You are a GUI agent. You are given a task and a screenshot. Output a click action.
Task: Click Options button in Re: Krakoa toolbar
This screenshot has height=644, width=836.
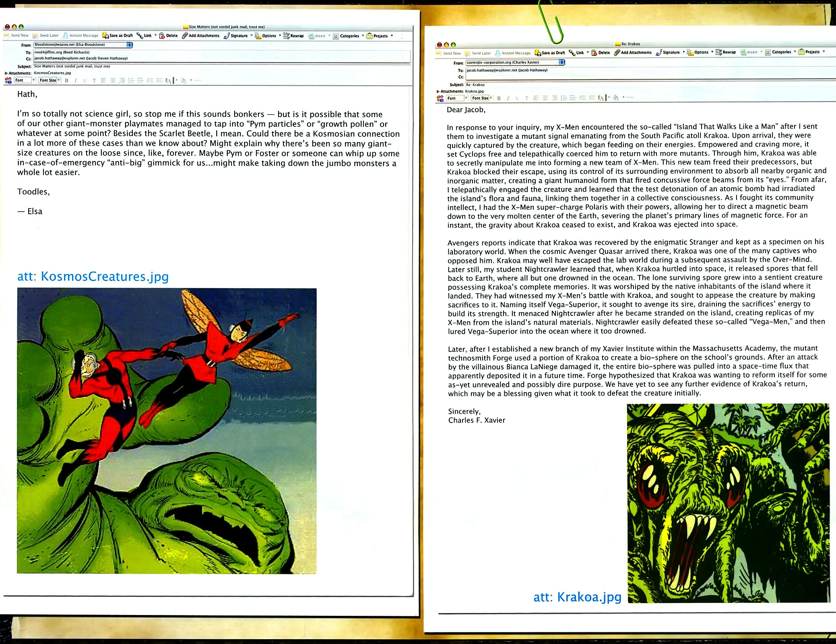pyautogui.click(x=698, y=52)
